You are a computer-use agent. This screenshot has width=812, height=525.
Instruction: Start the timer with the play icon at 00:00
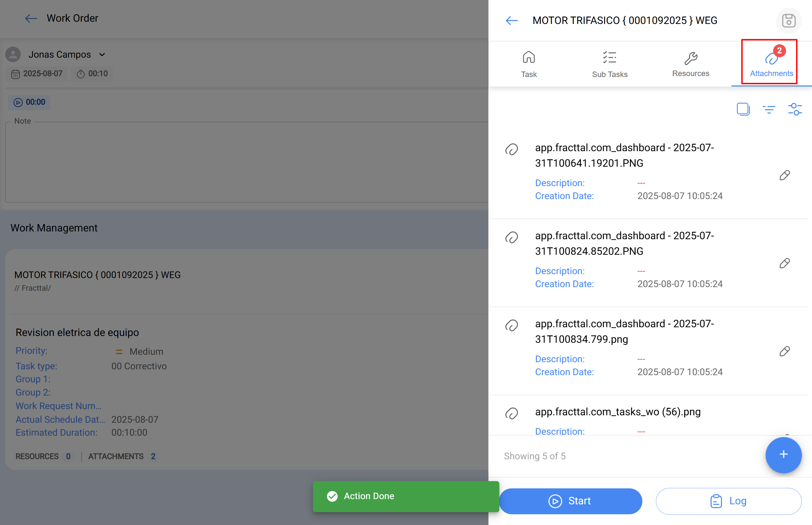click(18, 102)
